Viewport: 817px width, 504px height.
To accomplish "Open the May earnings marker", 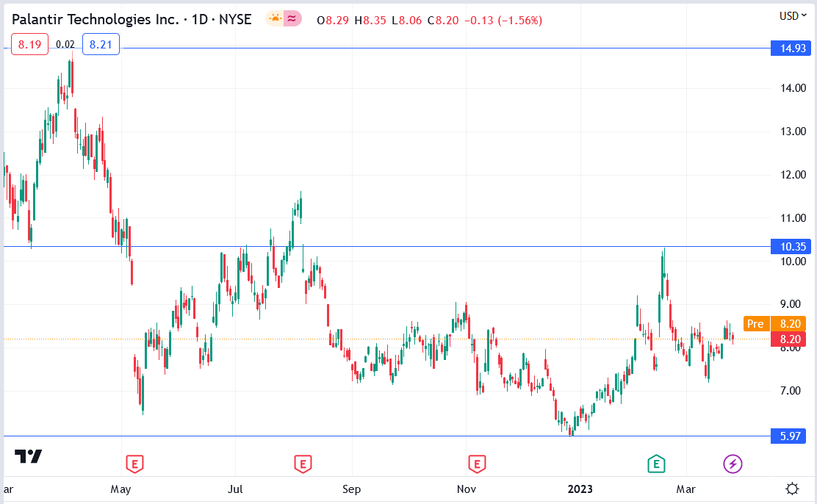I will click(135, 464).
